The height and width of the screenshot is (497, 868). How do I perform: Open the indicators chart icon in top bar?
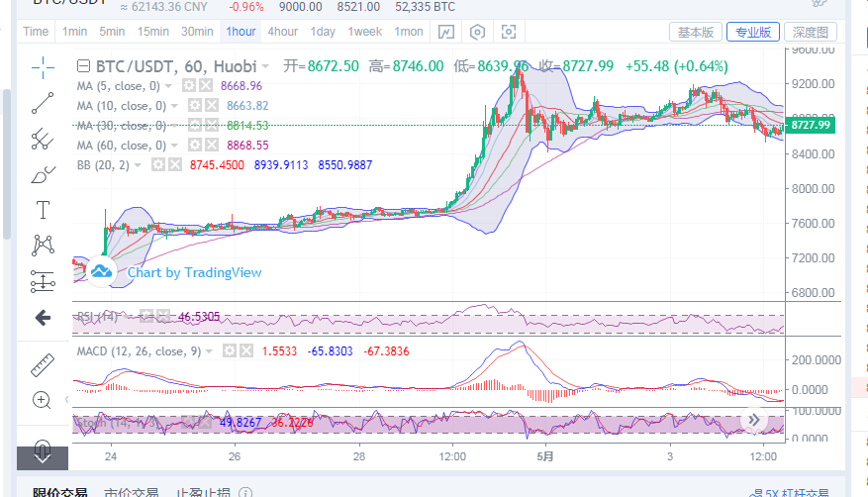tap(446, 32)
